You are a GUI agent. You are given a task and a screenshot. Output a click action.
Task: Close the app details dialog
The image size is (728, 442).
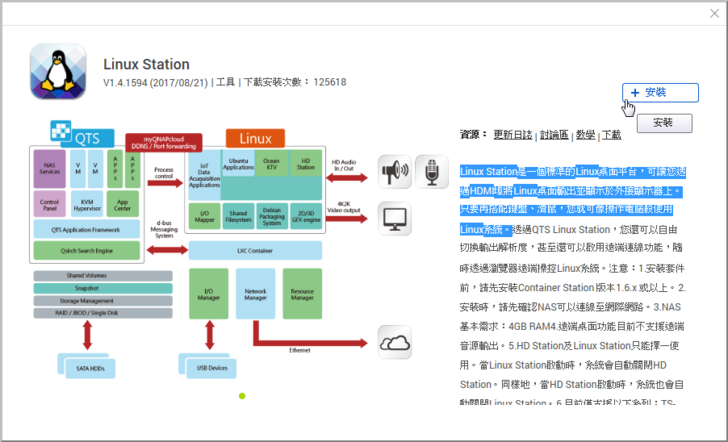[x=715, y=13]
